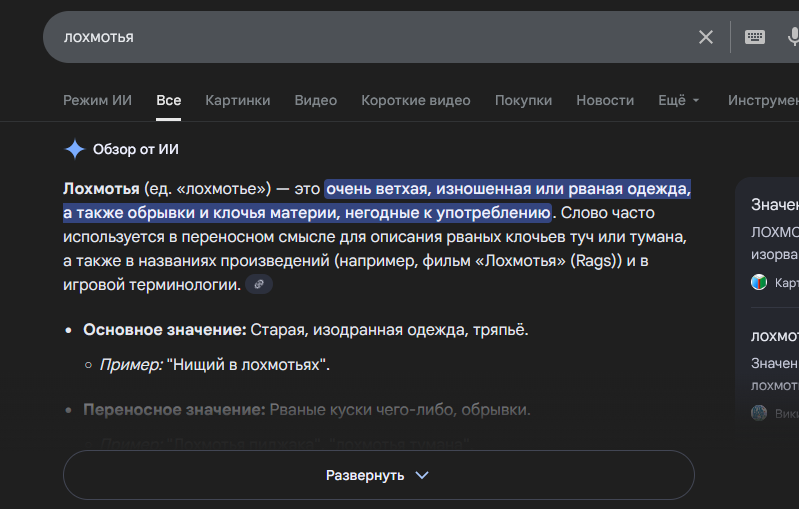Open the Видео results tab
Screen dimensions: 799x509
tap(316, 100)
